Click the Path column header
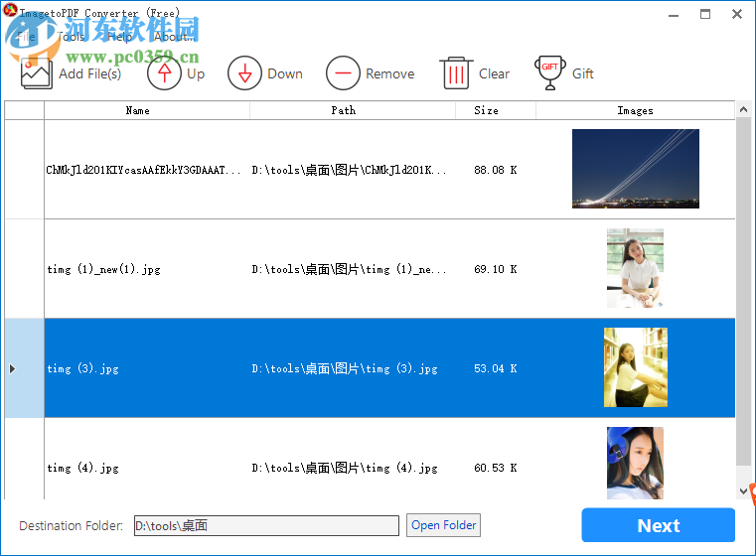Screen dimensions: 756x556 [x=353, y=110]
